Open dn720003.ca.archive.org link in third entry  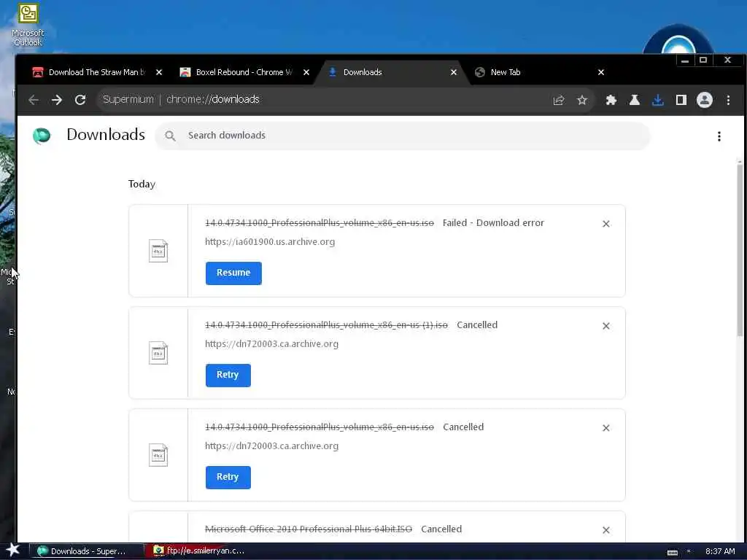coord(271,446)
